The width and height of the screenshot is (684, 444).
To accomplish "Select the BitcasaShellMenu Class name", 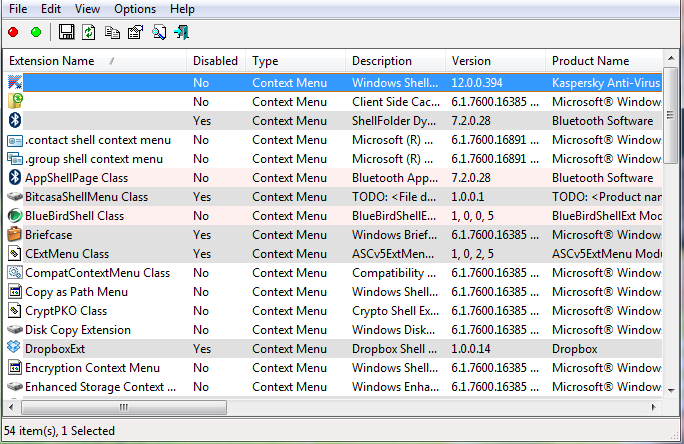I will pos(86,197).
